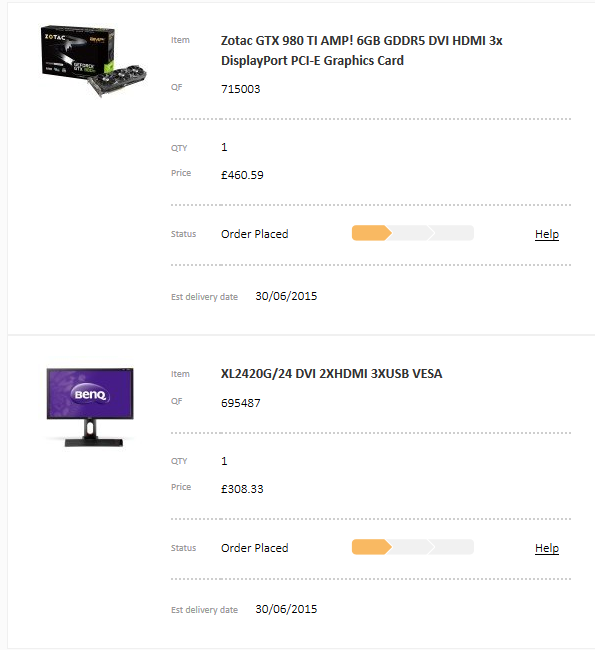Click the £308.33 price value
Screen dimensions: 595x650
[242, 489]
